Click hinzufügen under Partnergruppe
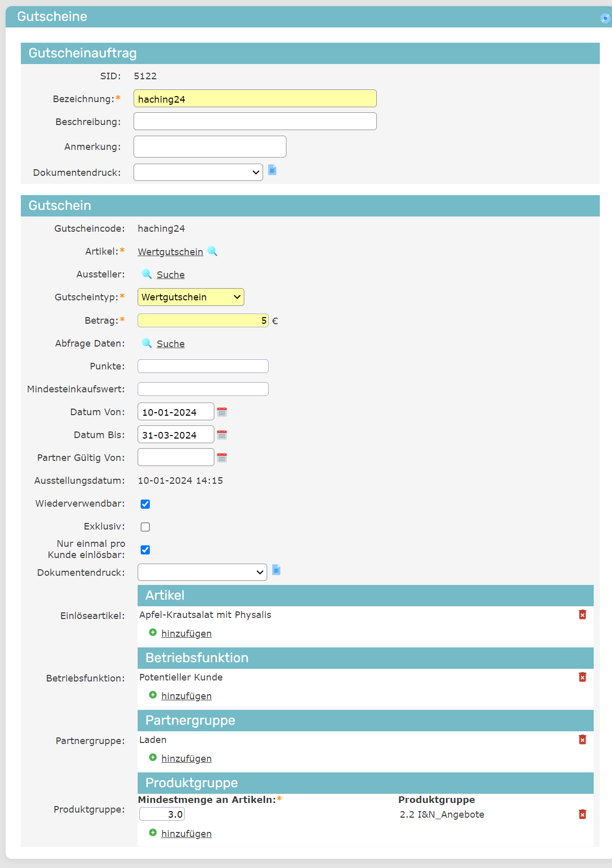The height and width of the screenshot is (868, 612). click(186, 759)
